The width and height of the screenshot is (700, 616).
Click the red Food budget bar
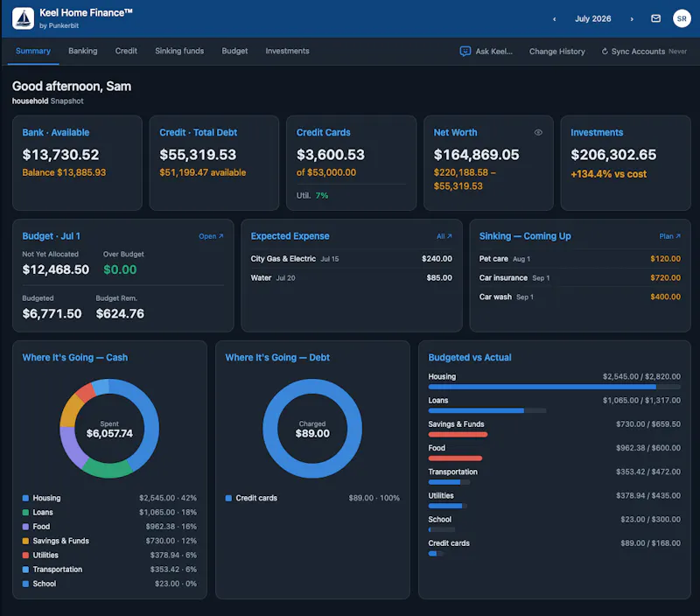pos(455,458)
